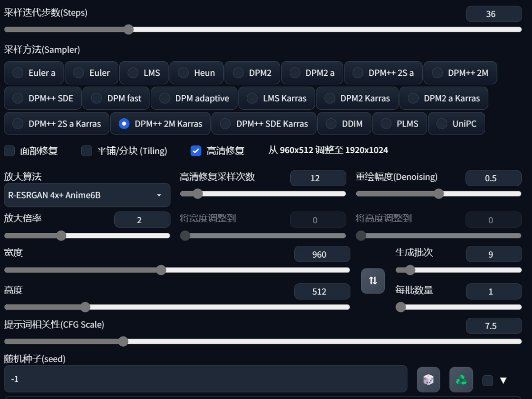Select the DDIM sampler option
This screenshot has height=399, width=532.
(x=332, y=124)
